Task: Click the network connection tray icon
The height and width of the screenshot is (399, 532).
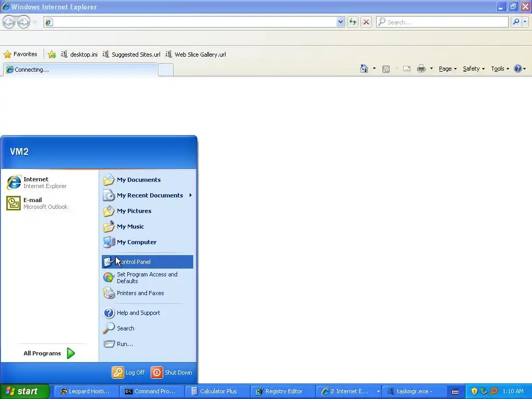Action: coord(484,392)
